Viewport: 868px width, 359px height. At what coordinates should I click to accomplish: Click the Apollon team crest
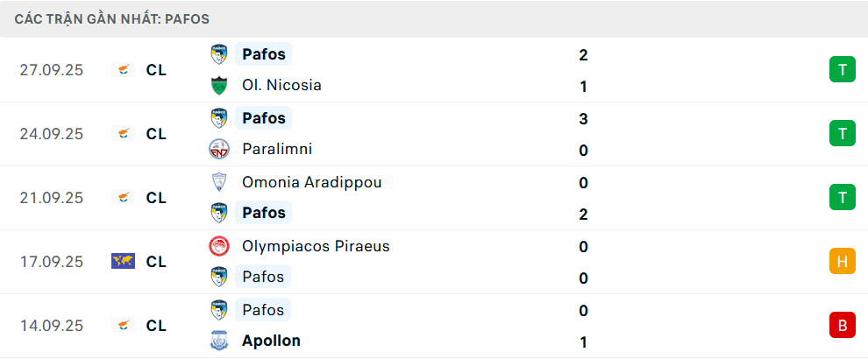[218, 341]
